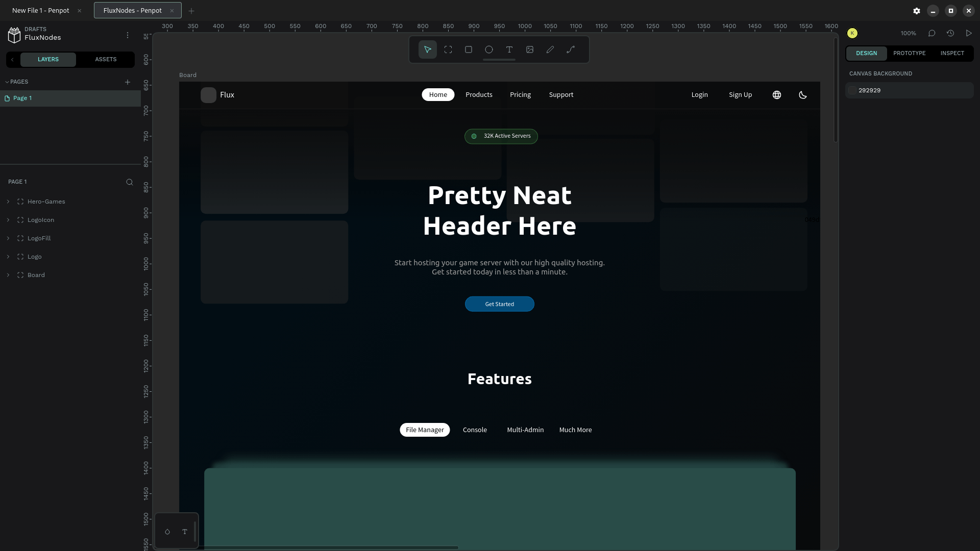Image resolution: width=980 pixels, height=551 pixels.
Task: Select the Text tool in toolbar
Action: click(x=509, y=49)
